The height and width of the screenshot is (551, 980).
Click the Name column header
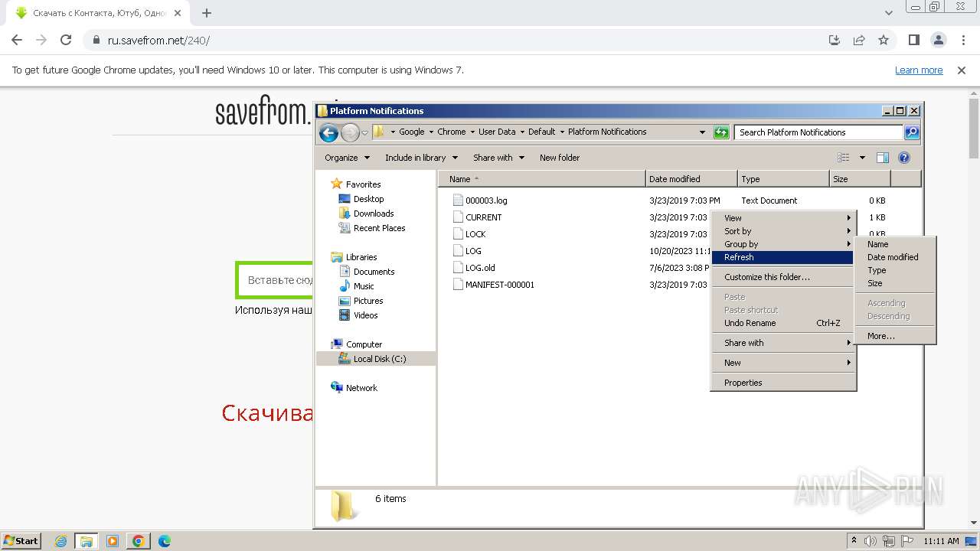(x=542, y=179)
